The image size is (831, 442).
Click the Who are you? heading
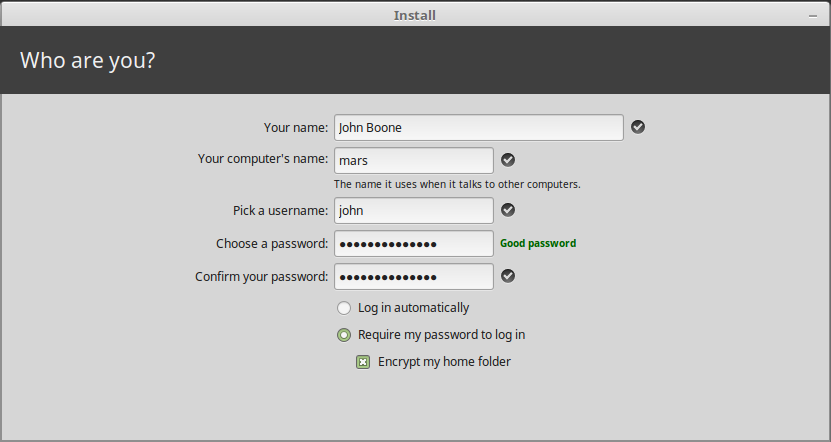point(88,60)
